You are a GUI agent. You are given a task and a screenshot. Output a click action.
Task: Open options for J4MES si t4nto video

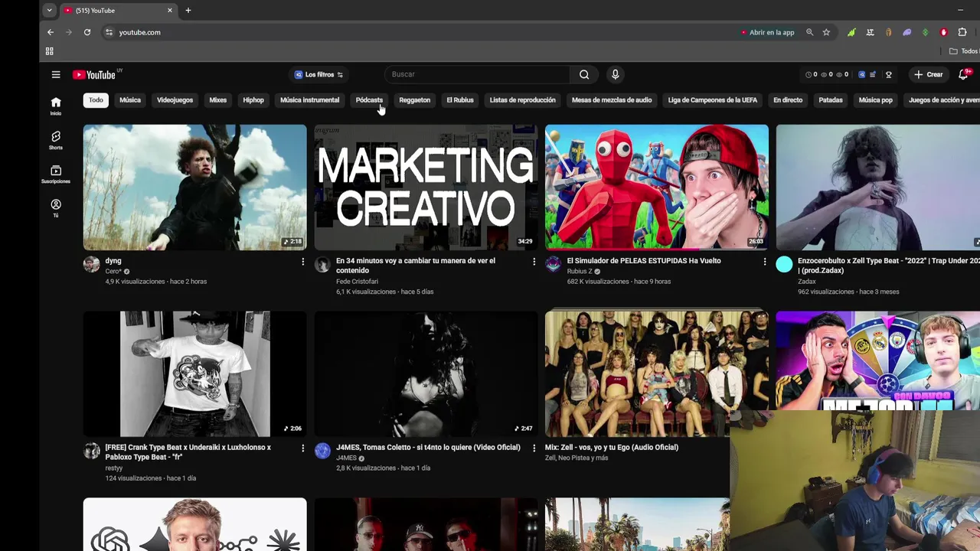tap(534, 448)
